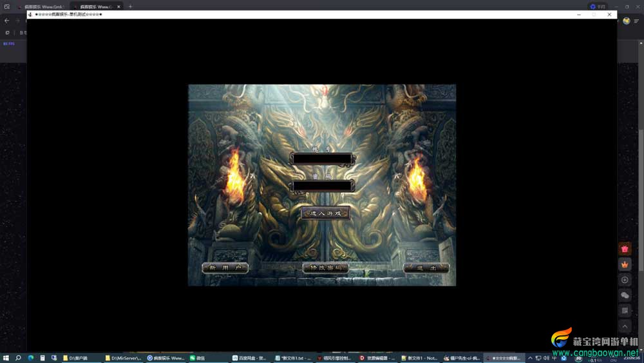Click the circled plus sidebar icon
Image resolution: width=644 pixels, height=363 pixels.
(625, 280)
